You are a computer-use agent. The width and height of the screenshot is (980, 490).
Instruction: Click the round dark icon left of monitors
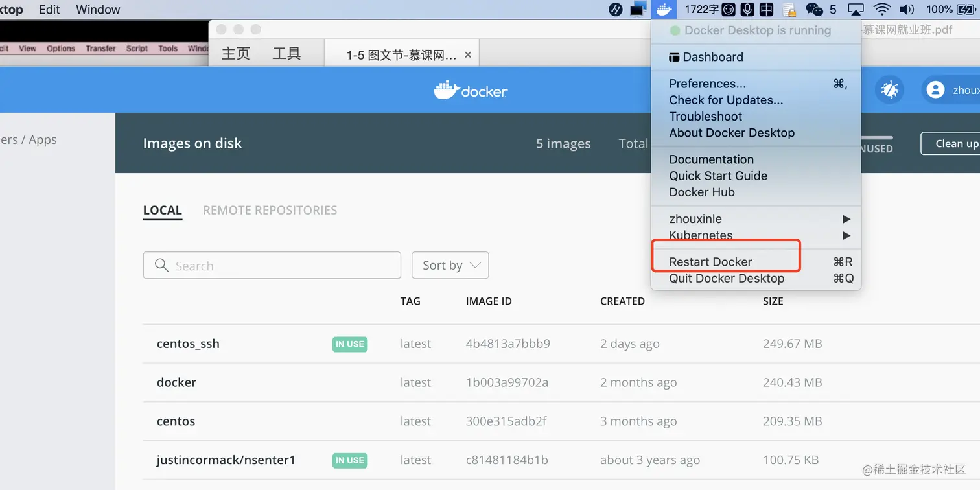tap(616, 9)
